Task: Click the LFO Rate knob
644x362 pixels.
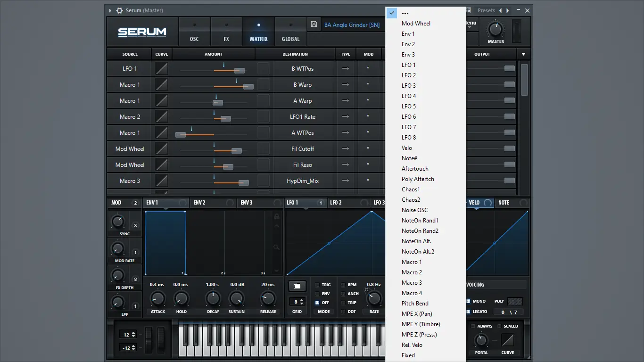Action: [374, 298]
